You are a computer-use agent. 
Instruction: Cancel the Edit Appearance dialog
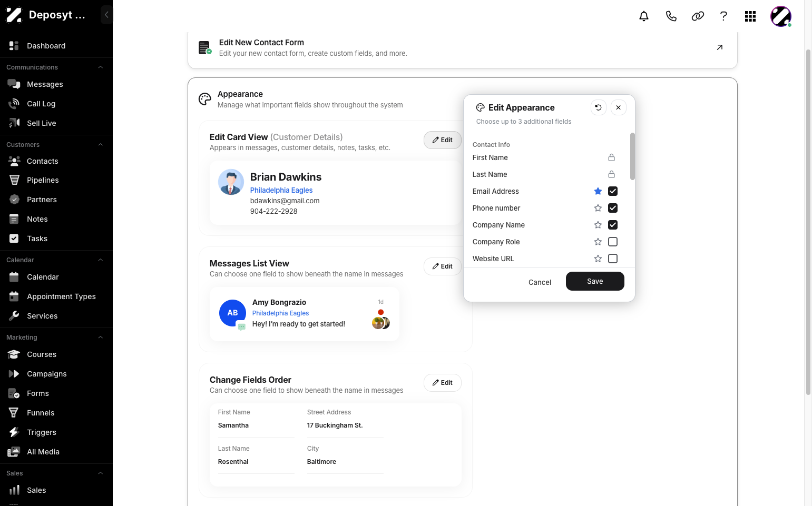pos(540,282)
